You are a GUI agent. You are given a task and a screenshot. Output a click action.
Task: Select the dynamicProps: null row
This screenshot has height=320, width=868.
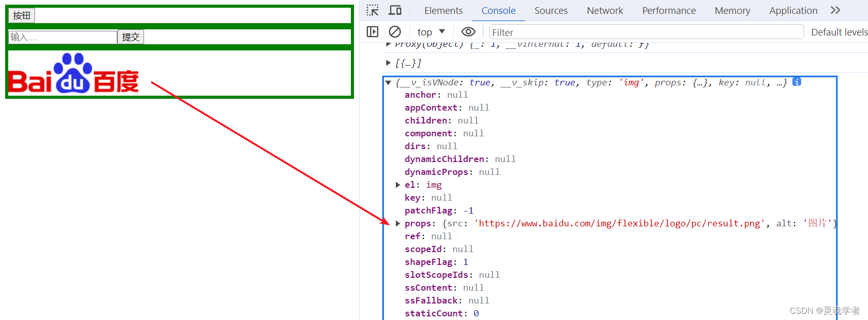pos(452,172)
